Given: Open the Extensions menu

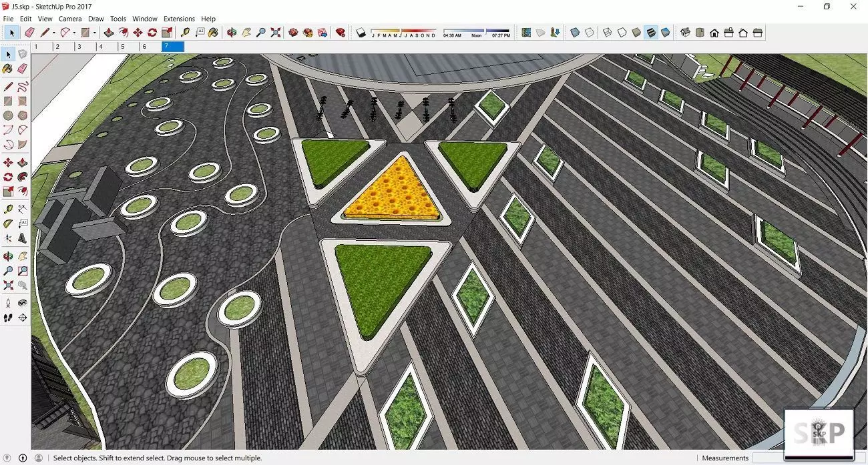Looking at the screenshot, I should pos(179,19).
